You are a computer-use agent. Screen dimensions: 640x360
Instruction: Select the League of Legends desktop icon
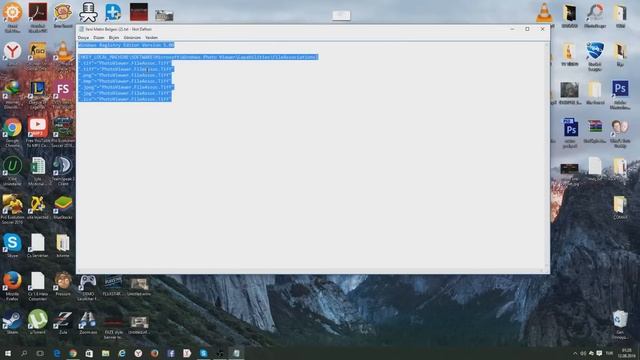click(x=38, y=93)
